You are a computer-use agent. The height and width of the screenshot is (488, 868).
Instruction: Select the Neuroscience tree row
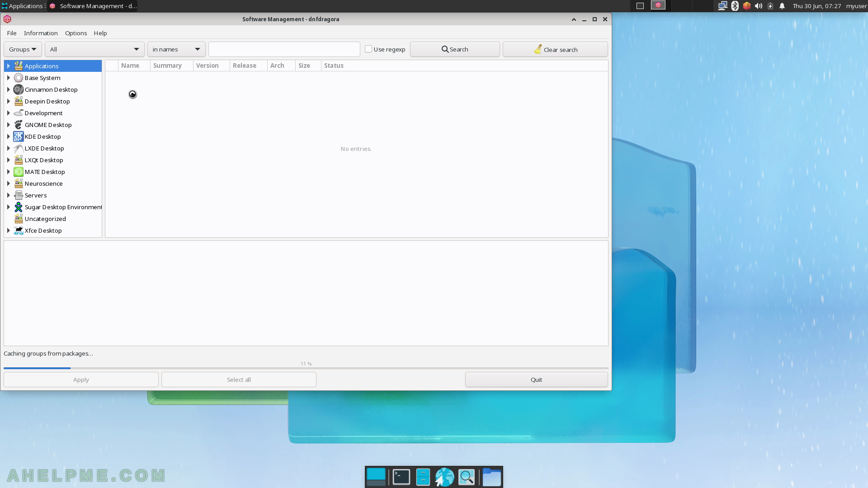(53, 183)
